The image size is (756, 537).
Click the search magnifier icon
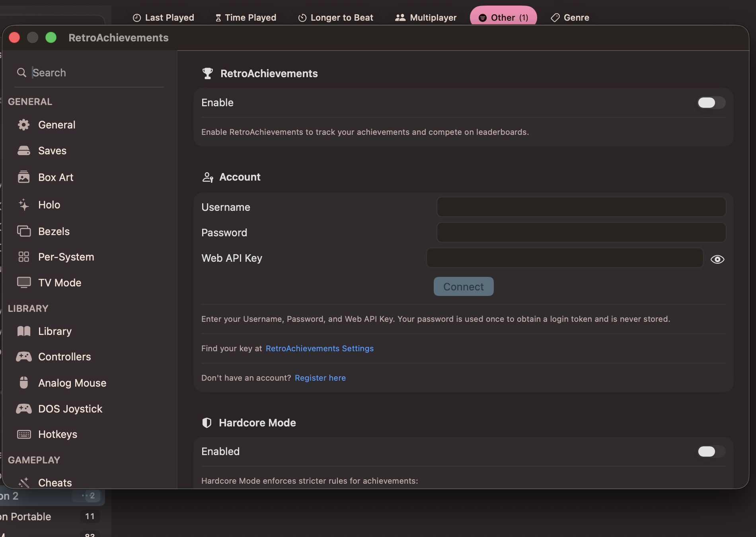point(21,72)
